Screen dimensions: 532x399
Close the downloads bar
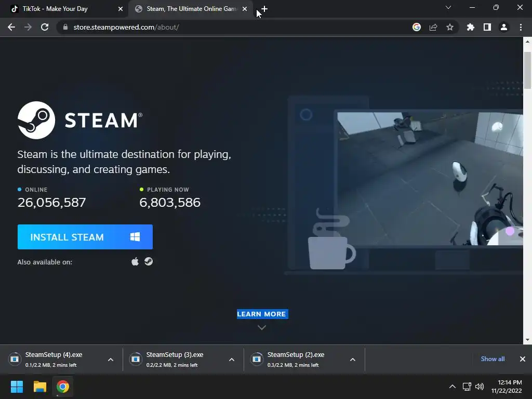(x=523, y=359)
